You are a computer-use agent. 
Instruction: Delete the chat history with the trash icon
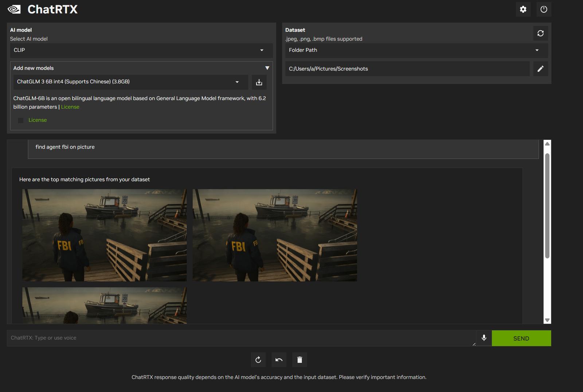[x=300, y=360]
